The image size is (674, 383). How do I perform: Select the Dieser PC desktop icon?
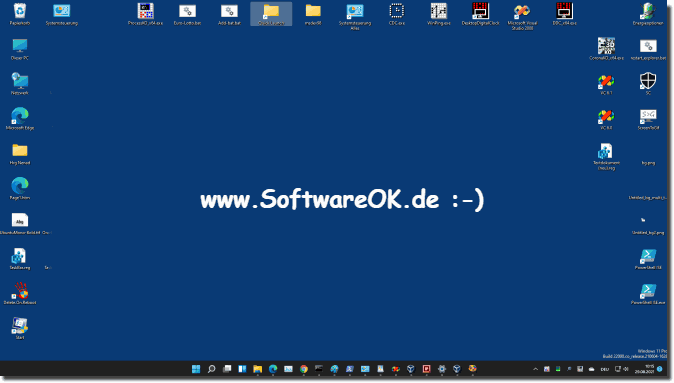click(20, 48)
